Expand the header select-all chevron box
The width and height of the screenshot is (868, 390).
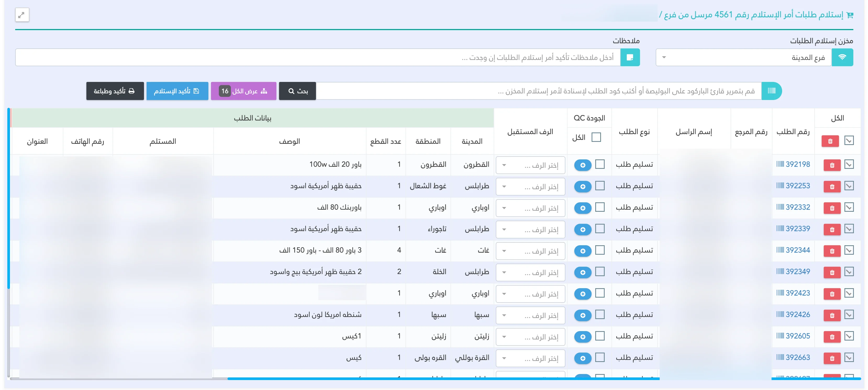(849, 141)
